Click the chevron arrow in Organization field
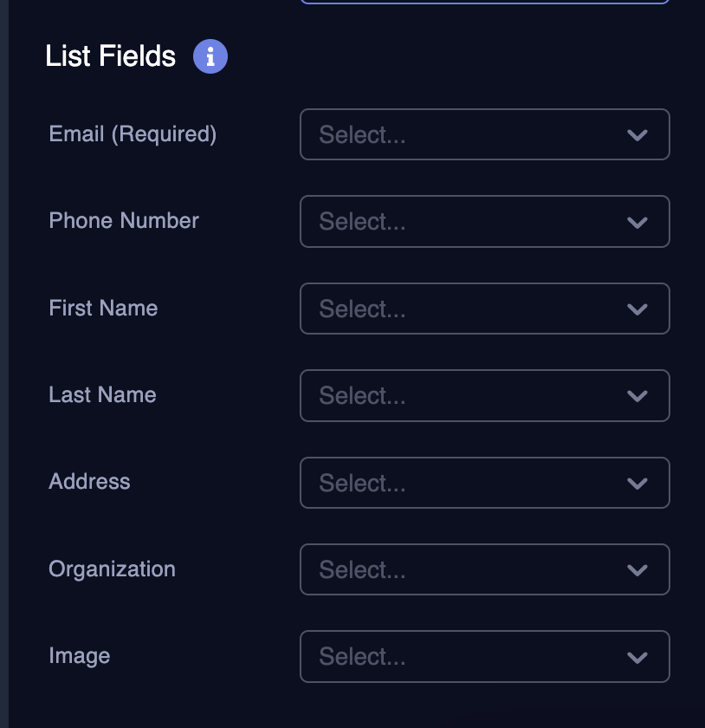This screenshot has width=705, height=728. pos(637,570)
